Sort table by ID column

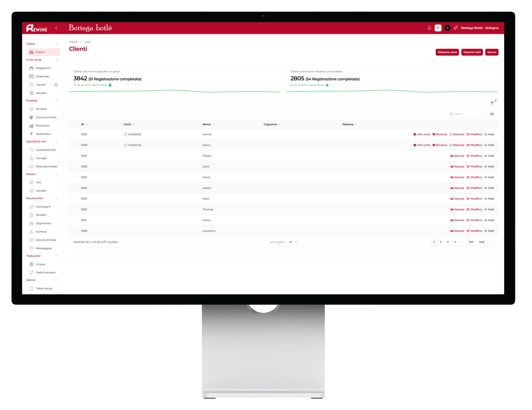pyautogui.click(x=84, y=124)
